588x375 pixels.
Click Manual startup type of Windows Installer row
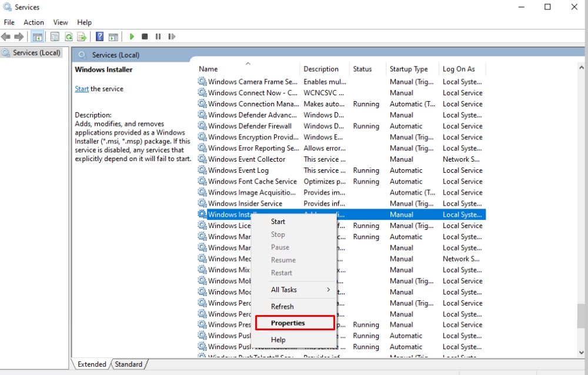[x=401, y=215]
